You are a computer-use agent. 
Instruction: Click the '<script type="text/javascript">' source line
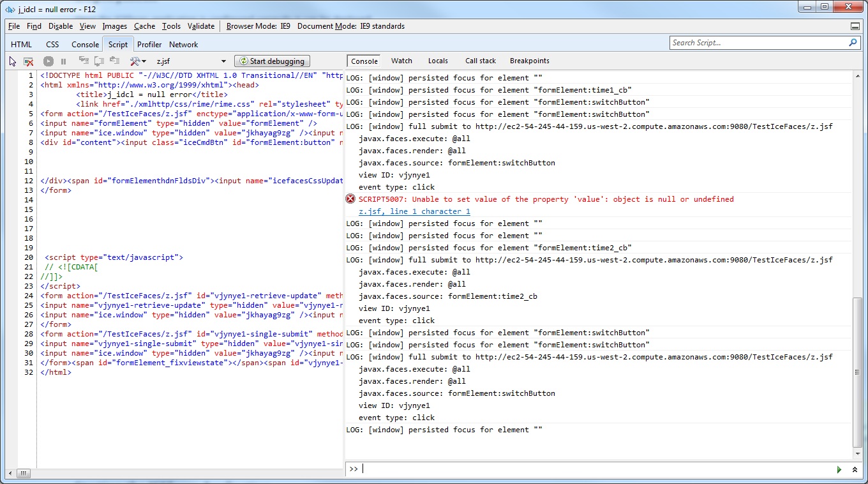[114, 257]
